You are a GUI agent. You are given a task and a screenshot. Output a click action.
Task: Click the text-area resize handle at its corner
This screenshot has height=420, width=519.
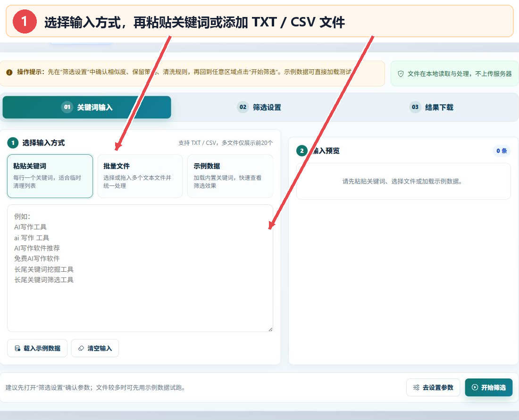270,329
